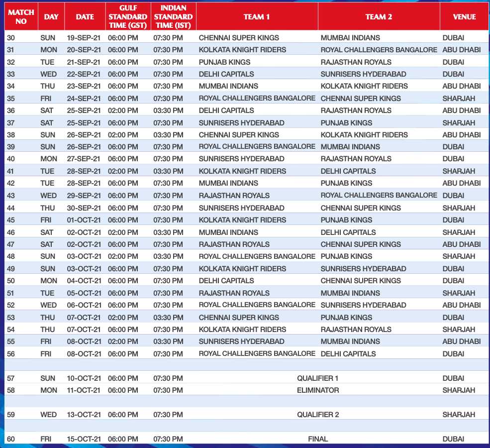Click the 04-OCT-21 date cell
This screenshot has width=490, height=448.
84,281
